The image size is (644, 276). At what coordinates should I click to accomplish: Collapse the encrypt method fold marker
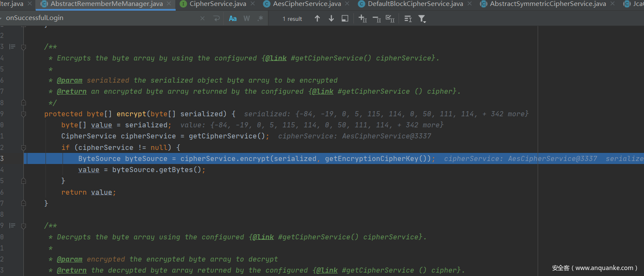pyautogui.click(x=24, y=114)
